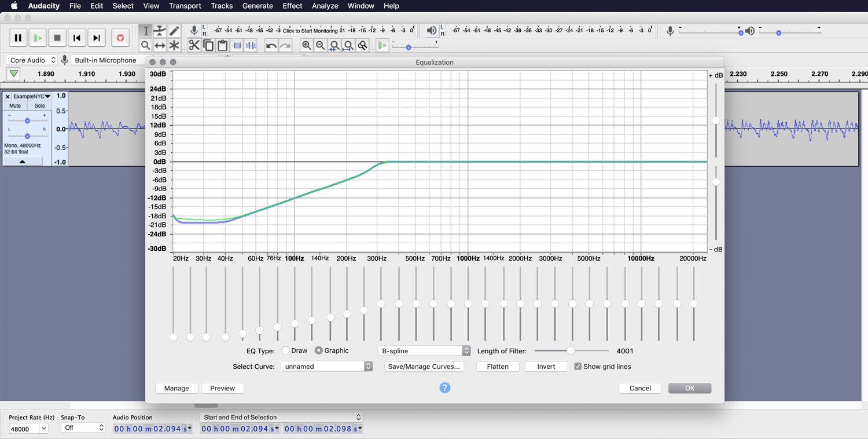Image resolution: width=868 pixels, height=439 pixels.
Task: Open the Transport menu
Action: coord(185,6)
